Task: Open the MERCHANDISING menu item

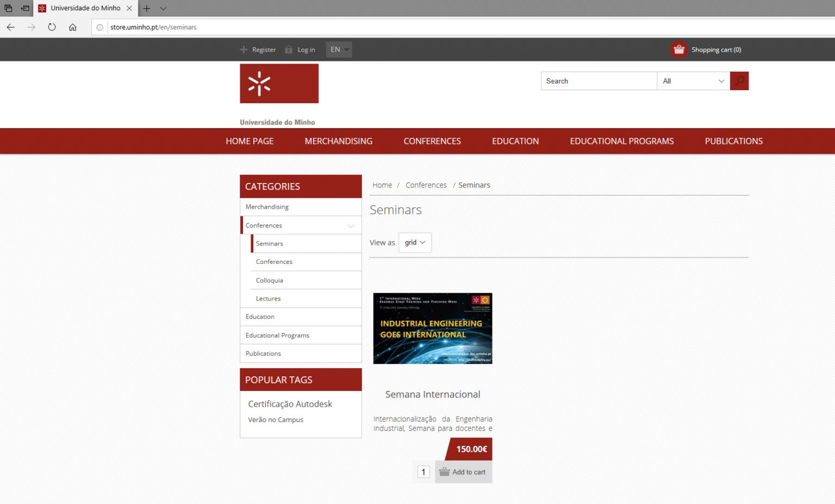Action: (338, 141)
